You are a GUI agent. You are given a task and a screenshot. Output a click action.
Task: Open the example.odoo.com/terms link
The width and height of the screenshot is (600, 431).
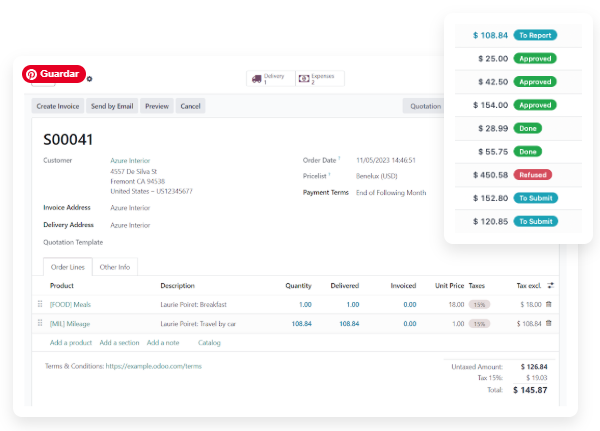(154, 366)
